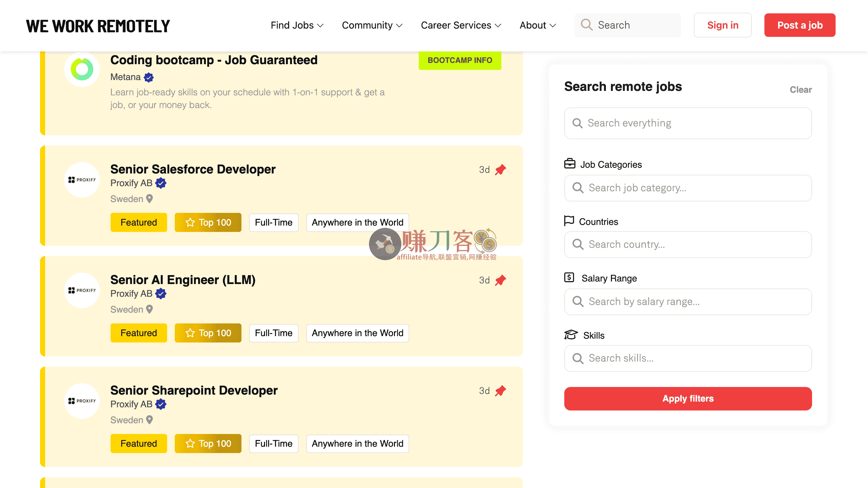Click the Proxify AB company name on Salesforce card
Screen dimensions: 868x488
(132, 183)
